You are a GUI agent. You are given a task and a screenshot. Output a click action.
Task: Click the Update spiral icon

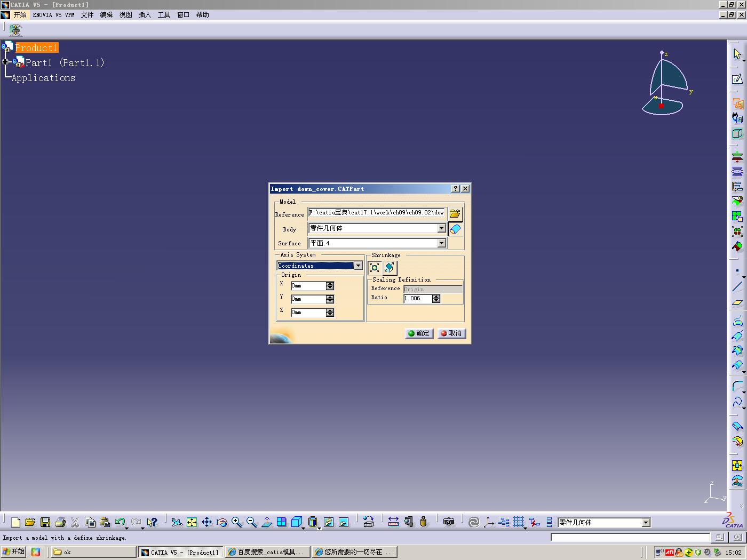click(x=473, y=522)
